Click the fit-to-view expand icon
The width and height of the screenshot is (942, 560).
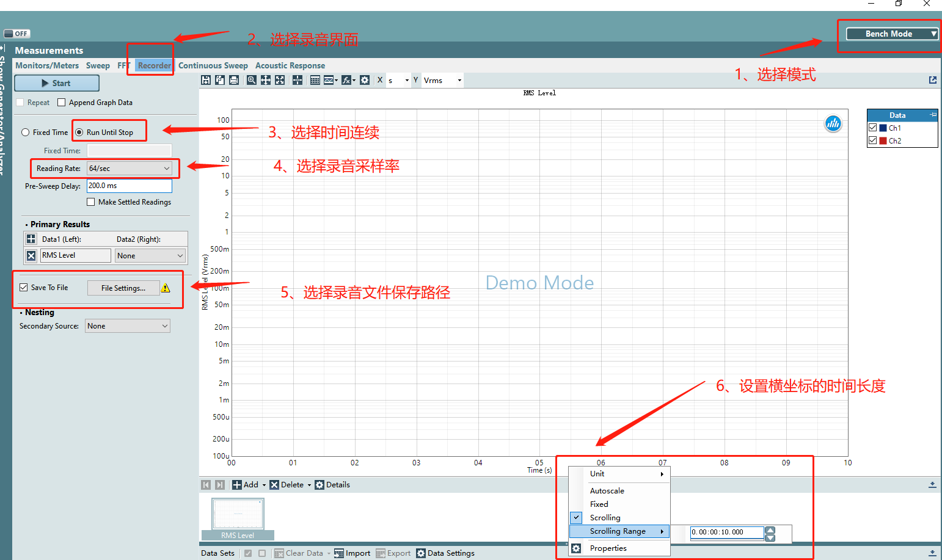coord(280,80)
